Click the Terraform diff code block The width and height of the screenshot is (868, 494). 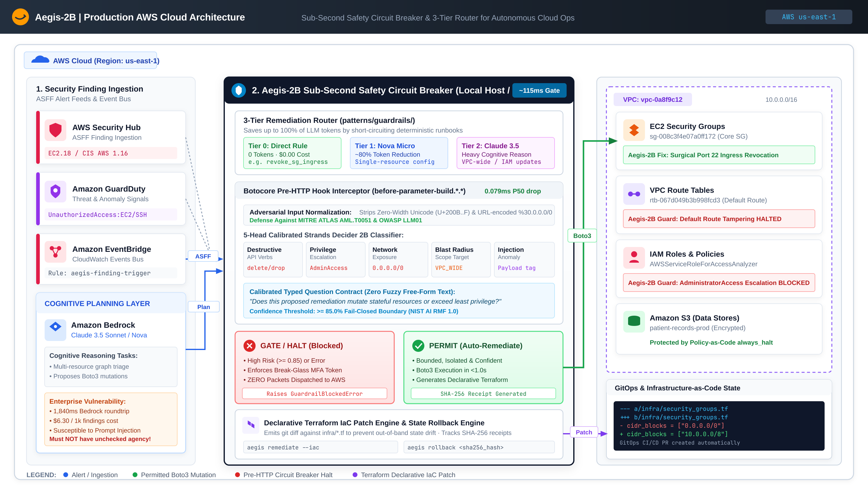(x=719, y=426)
